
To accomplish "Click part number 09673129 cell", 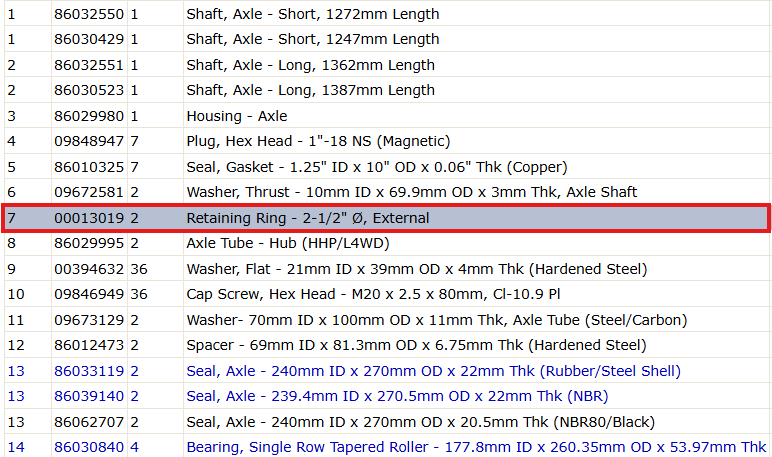I will pyautogui.click(x=89, y=320).
